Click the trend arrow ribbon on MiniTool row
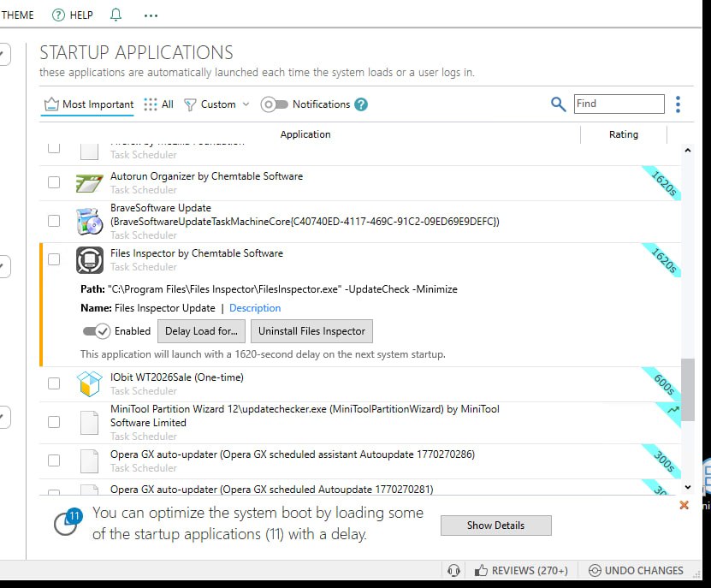The image size is (711, 588). (672, 411)
